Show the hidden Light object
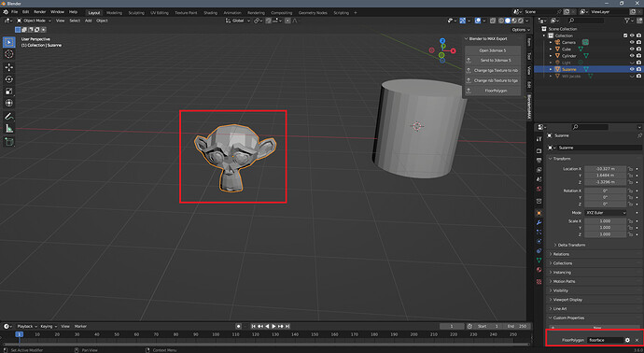Image resolution: width=644 pixels, height=353 pixels. point(632,63)
